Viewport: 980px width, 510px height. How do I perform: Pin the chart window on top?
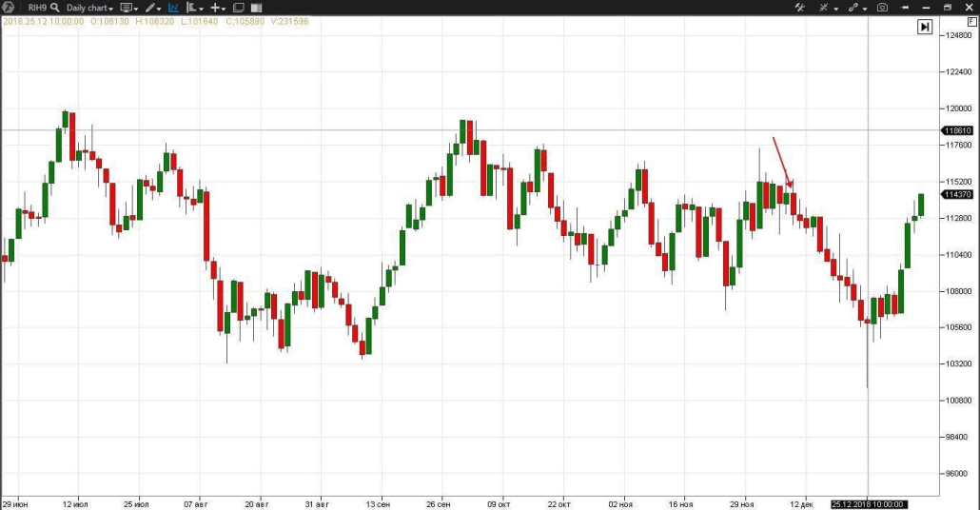[x=904, y=8]
